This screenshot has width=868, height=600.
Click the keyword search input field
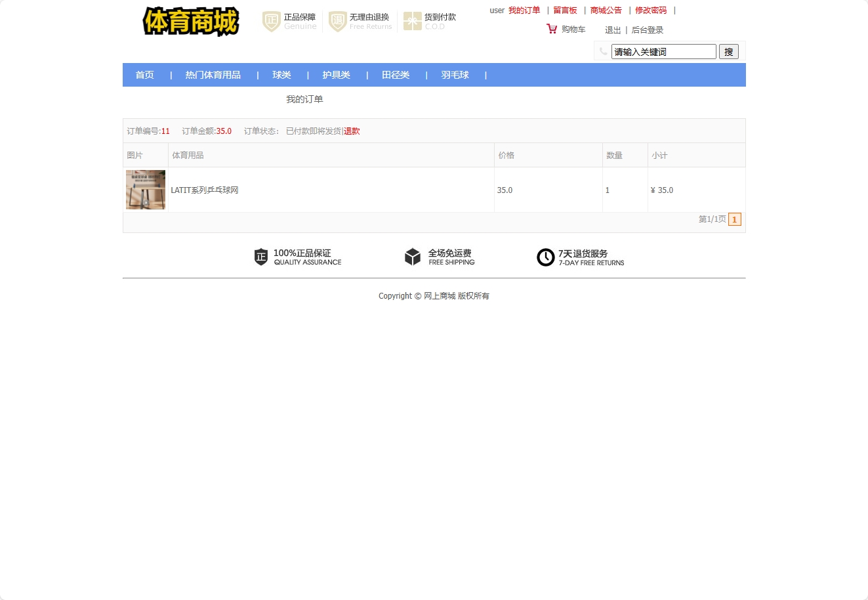point(663,51)
